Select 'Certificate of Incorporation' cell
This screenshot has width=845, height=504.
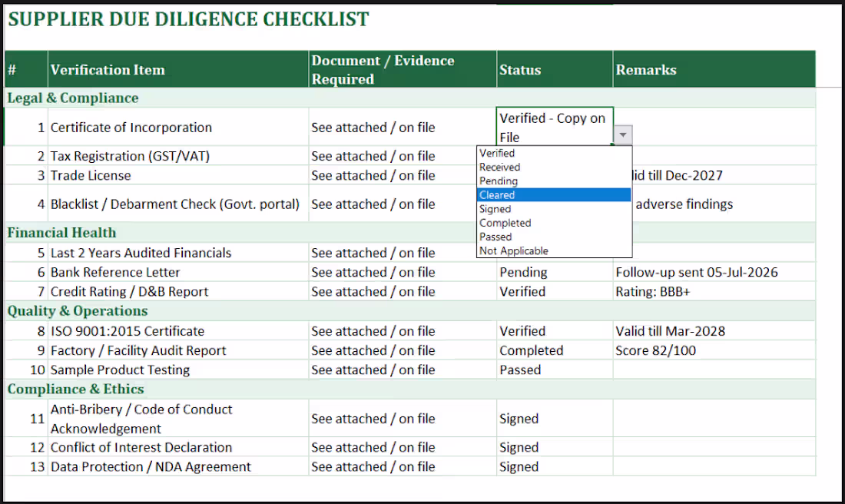click(178, 128)
